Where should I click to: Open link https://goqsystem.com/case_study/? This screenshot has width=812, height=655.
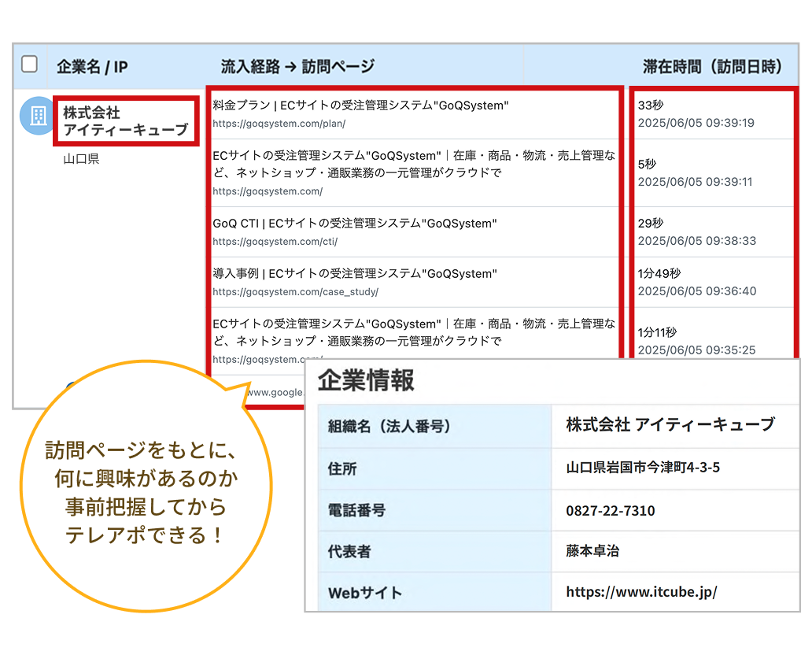[279, 292]
